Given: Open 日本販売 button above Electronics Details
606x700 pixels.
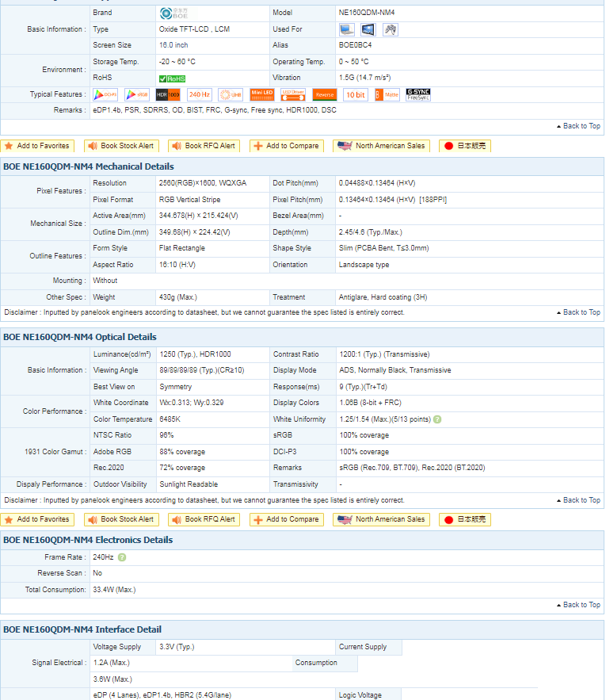Looking at the screenshot, I should (465, 519).
